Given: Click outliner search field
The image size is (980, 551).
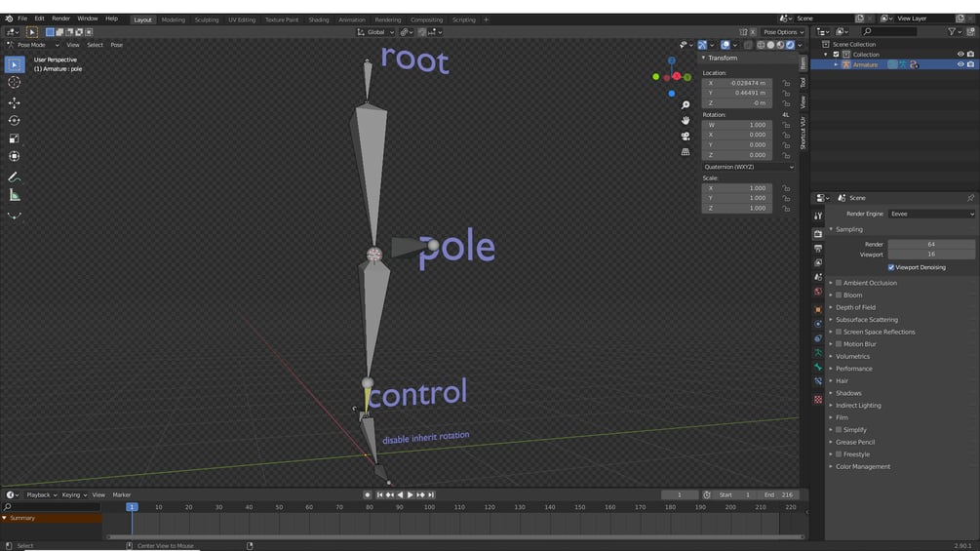Looking at the screenshot, I should point(890,31).
